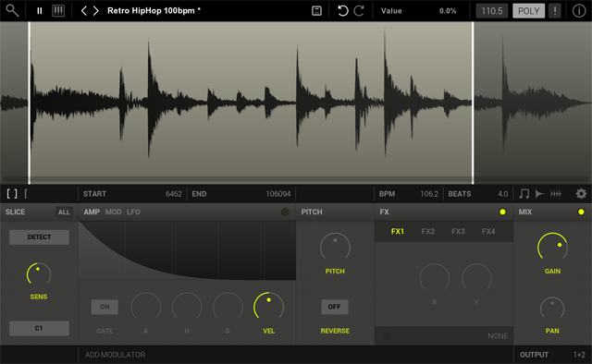Screen dimensions: 592x364
Task: Click the PITCH knob
Action: (335, 247)
